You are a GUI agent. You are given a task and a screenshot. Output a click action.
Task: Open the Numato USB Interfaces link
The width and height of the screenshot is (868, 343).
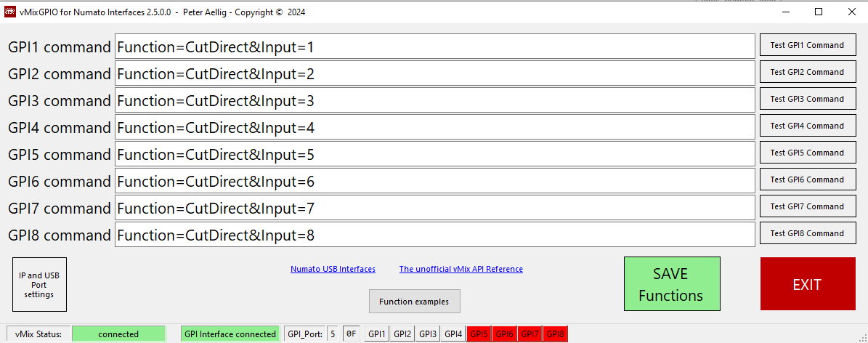[333, 269]
